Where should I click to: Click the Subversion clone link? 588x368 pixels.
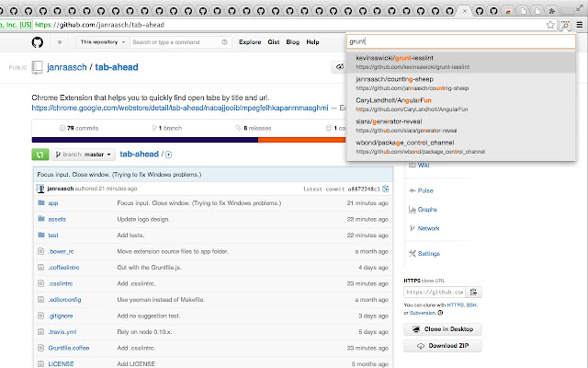coord(423,313)
